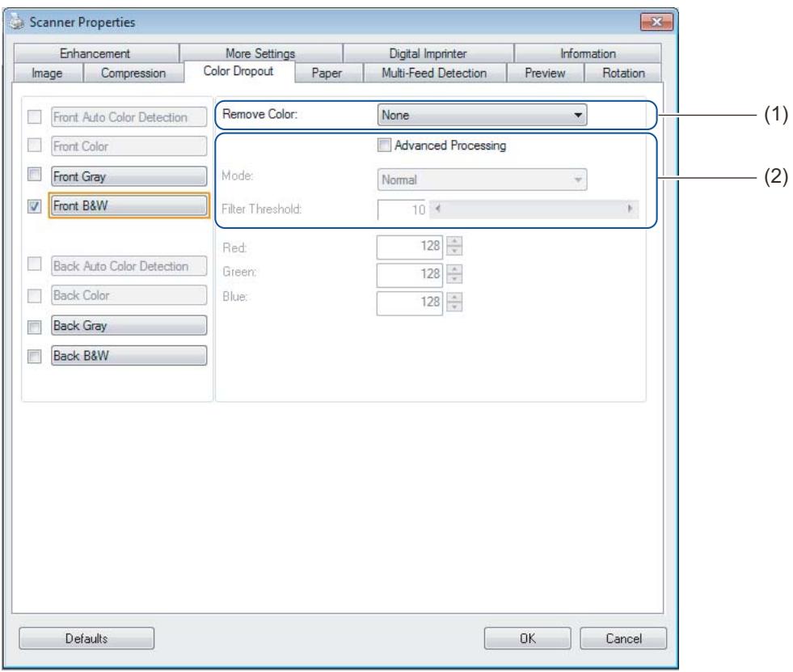Screen dimensions: 793x672
Task: Enable the Back B&W checkbox
Action: point(35,357)
